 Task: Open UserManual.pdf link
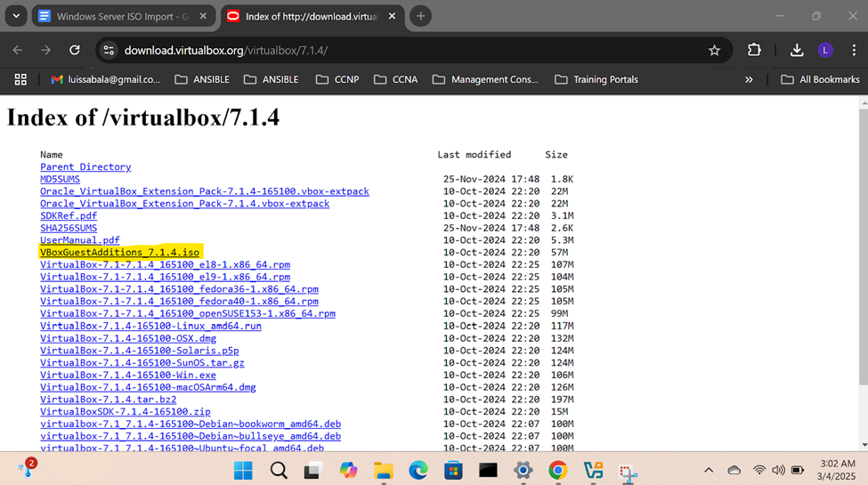(x=80, y=239)
